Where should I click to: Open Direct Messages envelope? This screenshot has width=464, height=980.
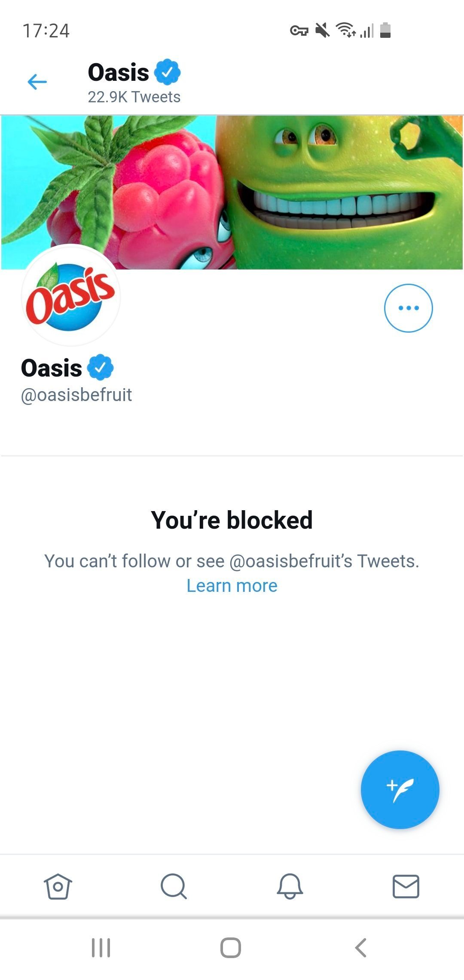(x=406, y=886)
